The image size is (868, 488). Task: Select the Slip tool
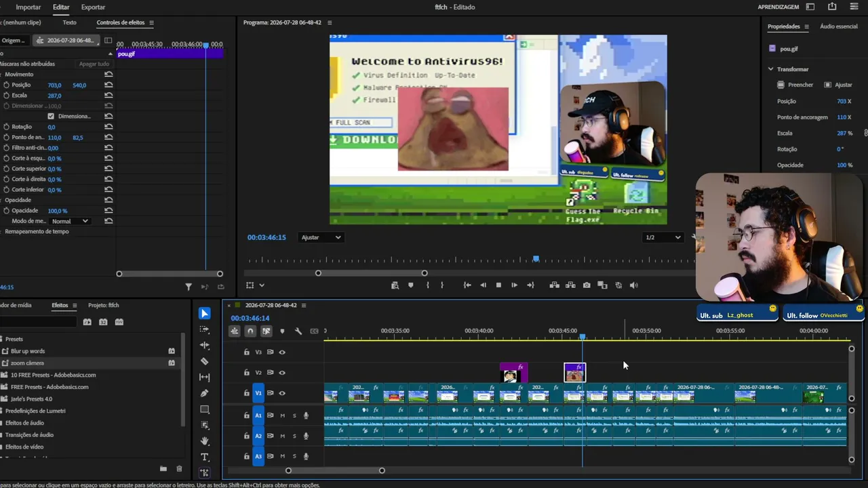[205, 378]
